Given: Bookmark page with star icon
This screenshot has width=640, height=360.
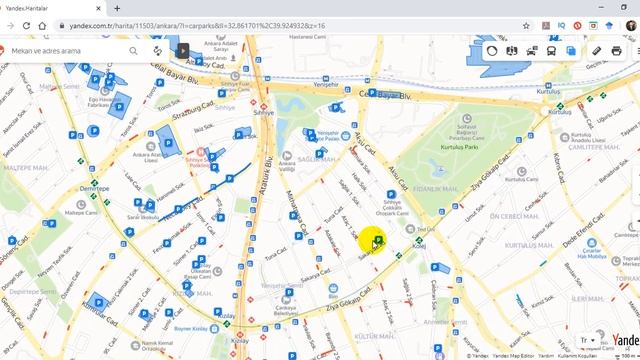Looking at the screenshot, I should [x=527, y=26].
